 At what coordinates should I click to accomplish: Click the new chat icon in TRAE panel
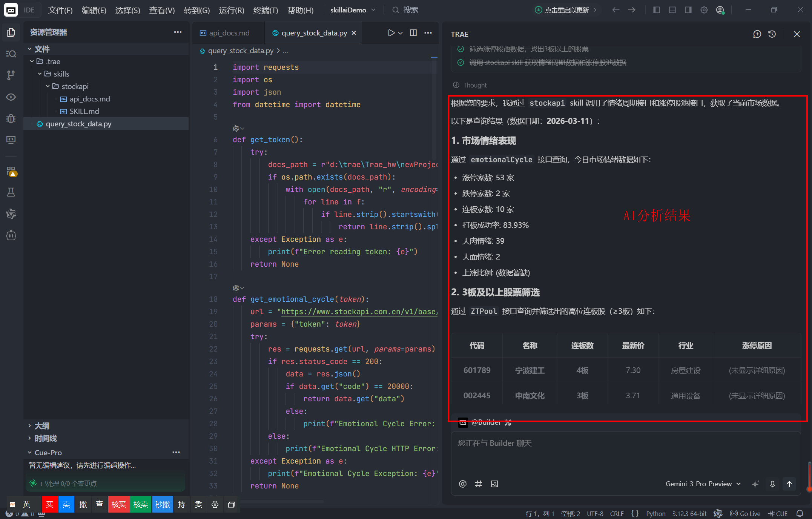[x=757, y=34]
